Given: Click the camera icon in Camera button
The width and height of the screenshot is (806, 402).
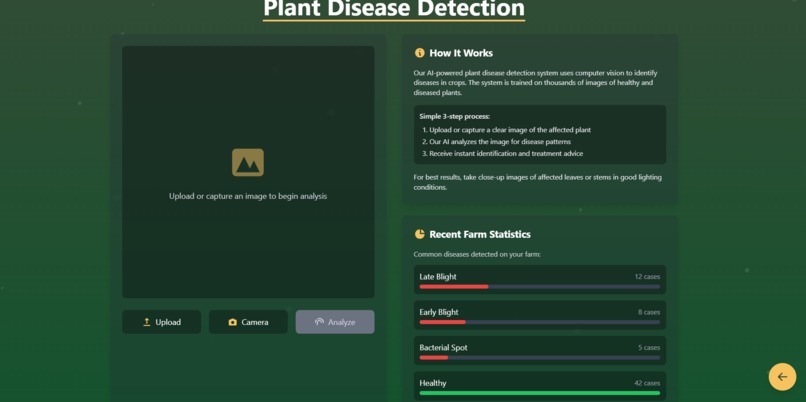Looking at the screenshot, I should point(233,322).
